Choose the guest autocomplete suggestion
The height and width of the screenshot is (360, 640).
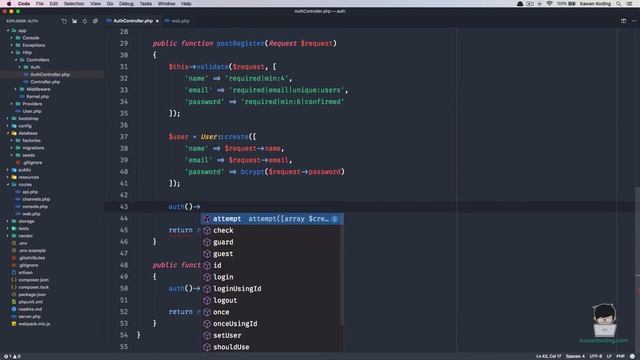point(271,254)
